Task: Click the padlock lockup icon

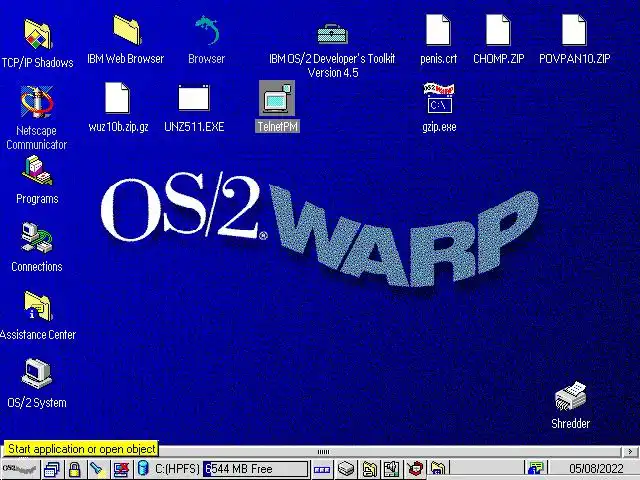Action: pyautogui.click(x=74, y=469)
